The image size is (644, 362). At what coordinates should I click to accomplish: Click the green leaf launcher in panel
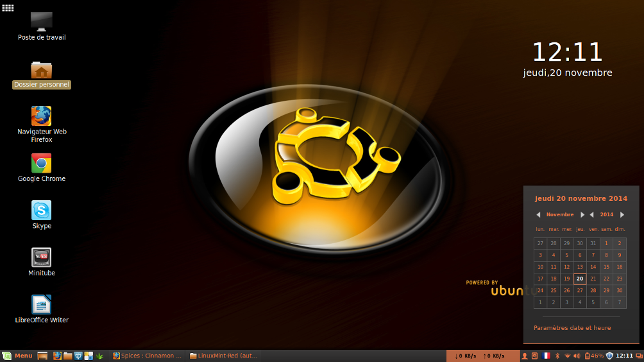coord(99,356)
